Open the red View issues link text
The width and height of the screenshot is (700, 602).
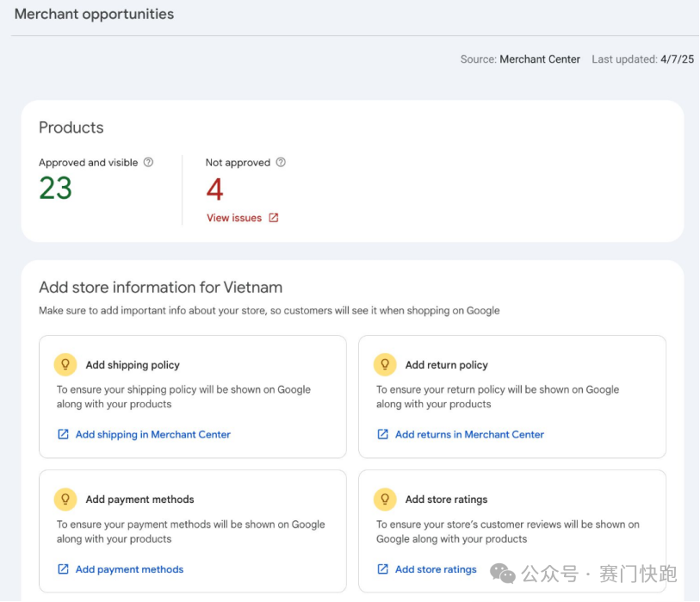(233, 218)
